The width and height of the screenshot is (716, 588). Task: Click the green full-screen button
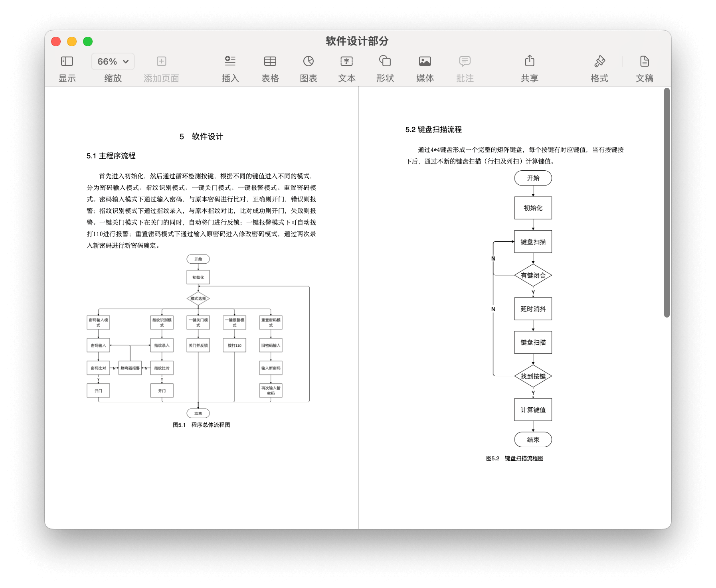pos(88,41)
